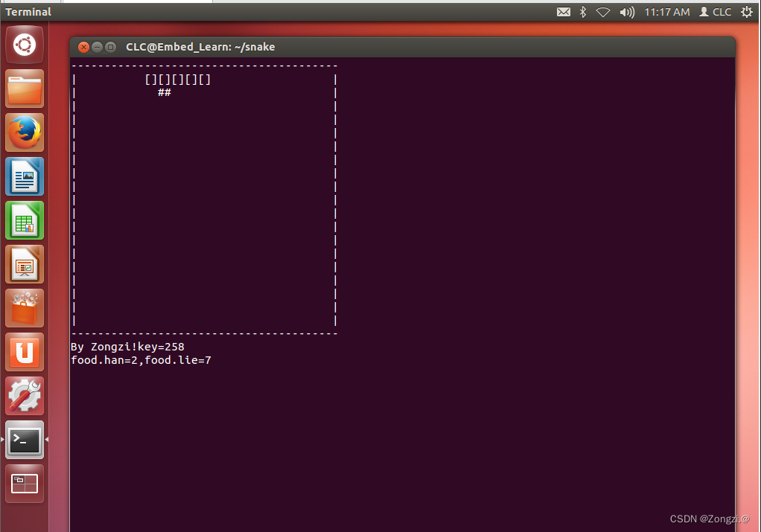Click the ## food marker in game
Screen dimensions: 761x532
(x=164, y=92)
